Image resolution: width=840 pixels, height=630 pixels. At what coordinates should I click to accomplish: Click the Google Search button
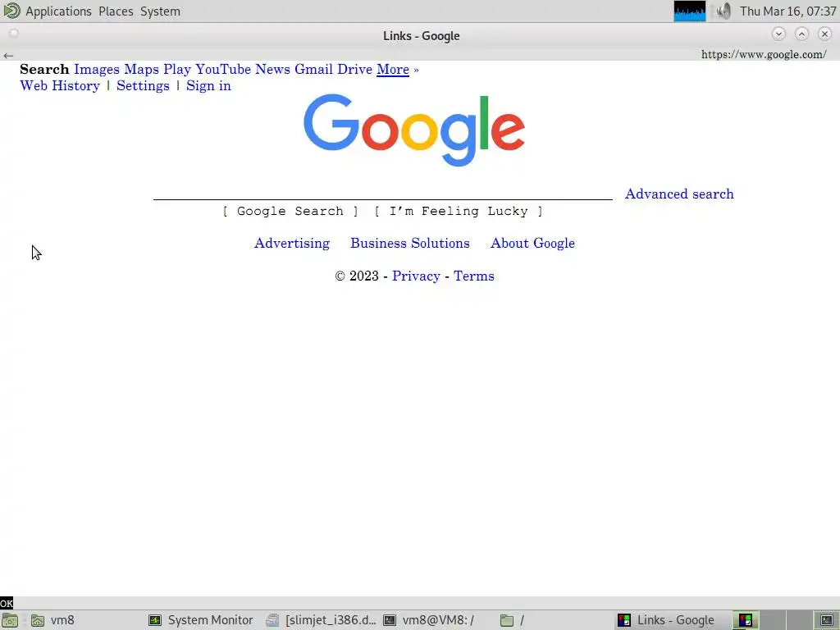pos(290,211)
